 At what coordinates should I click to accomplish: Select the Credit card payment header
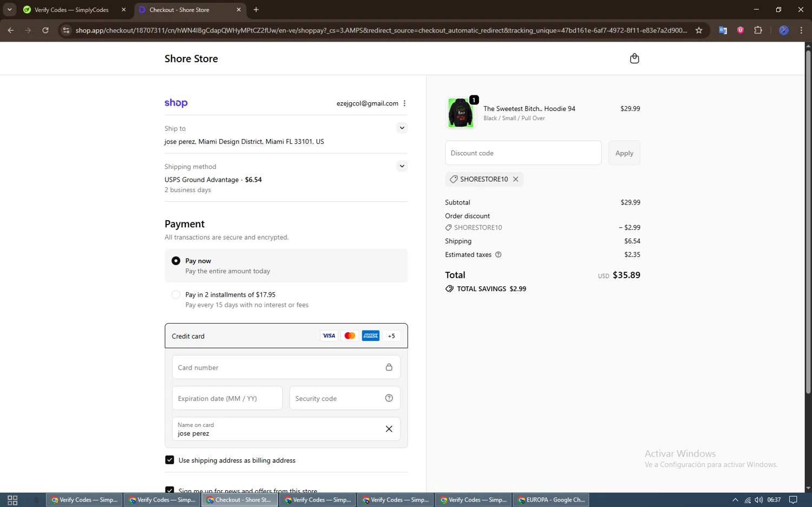[x=286, y=336]
